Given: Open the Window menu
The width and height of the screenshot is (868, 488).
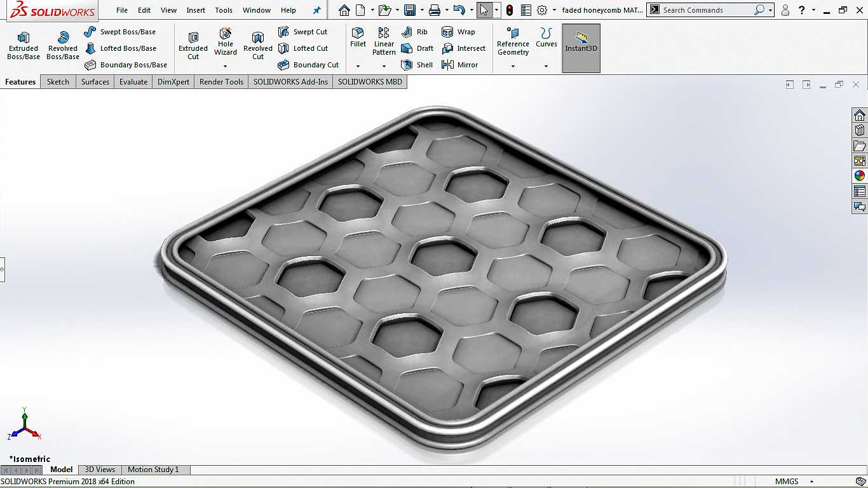Looking at the screenshot, I should (257, 10).
